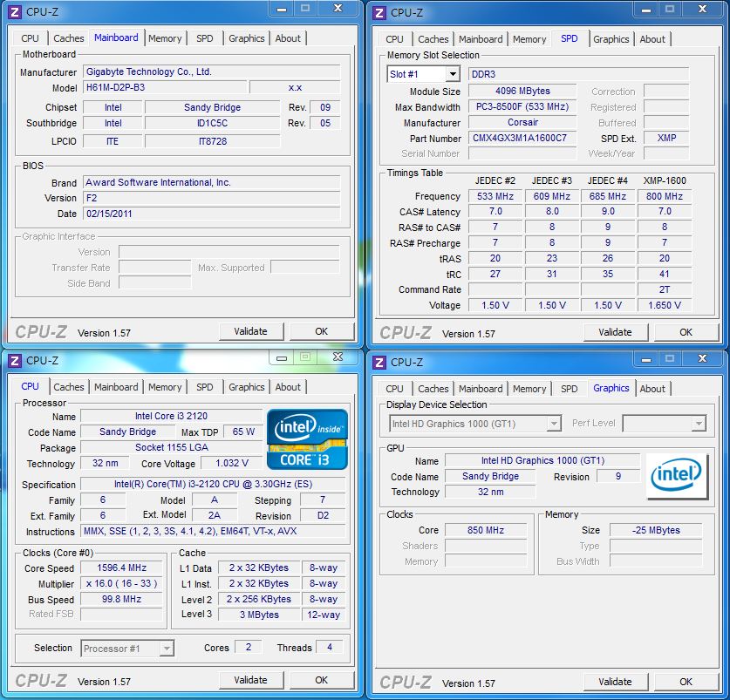Click the memory manufacturer 'Corsair'

[522, 122]
